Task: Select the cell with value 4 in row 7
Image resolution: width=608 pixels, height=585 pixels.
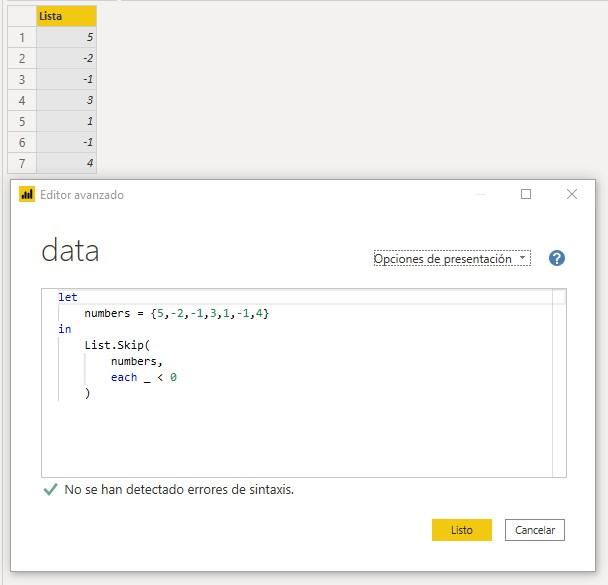Action: coord(66,163)
